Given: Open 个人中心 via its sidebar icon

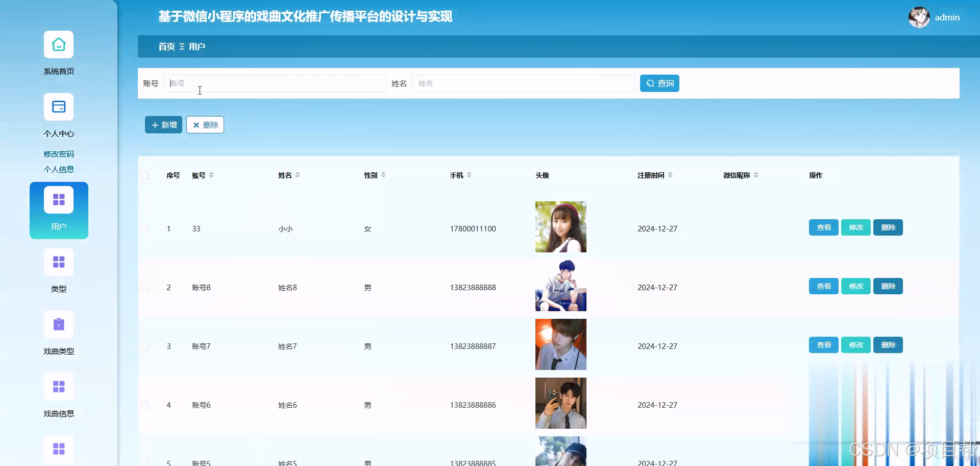Looking at the screenshot, I should point(58,107).
